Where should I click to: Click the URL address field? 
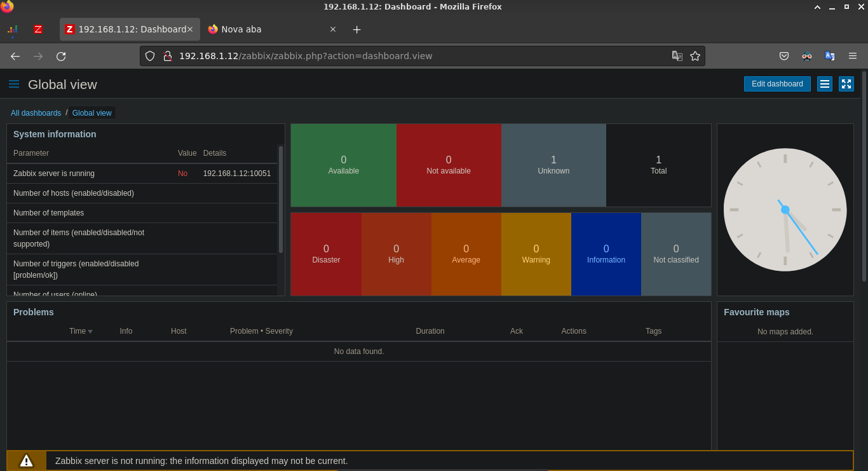pyautogui.click(x=422, y=56)
